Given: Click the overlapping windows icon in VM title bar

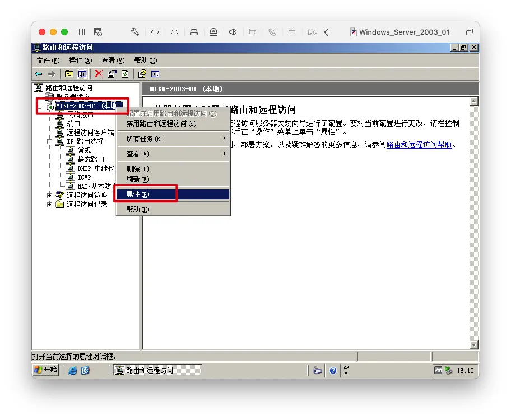Looking at the screenshot, I should [x=470, y=32].
